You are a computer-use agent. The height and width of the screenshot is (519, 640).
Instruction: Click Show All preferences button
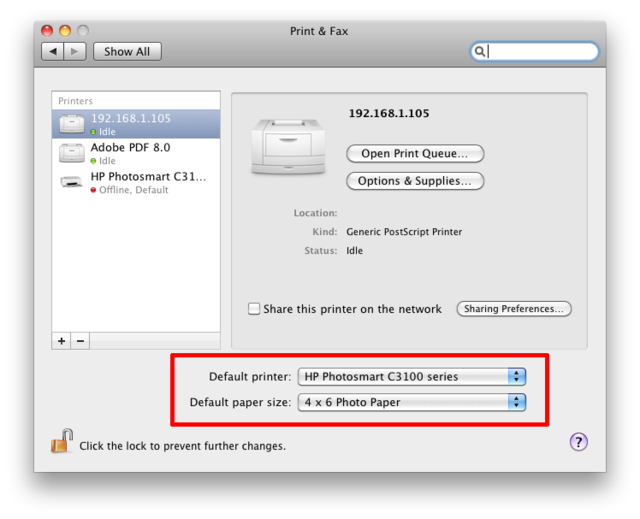pos(127,51)
